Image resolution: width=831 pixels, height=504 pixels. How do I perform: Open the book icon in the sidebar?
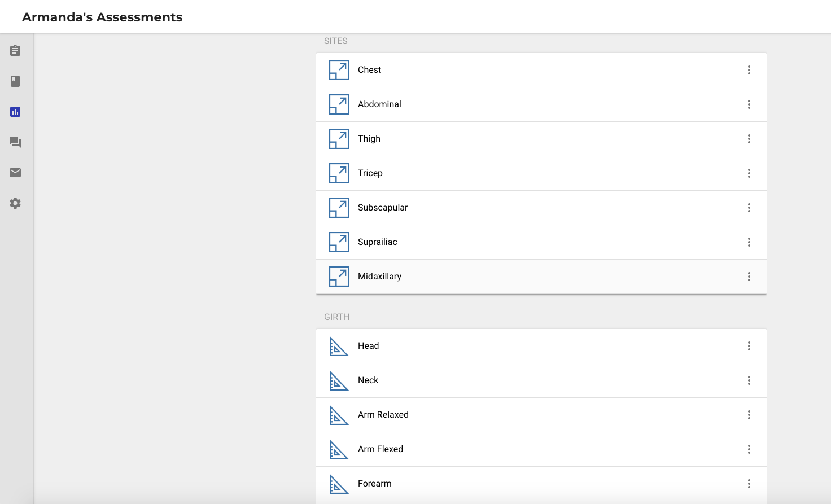pyautogui.click(x=15, y=81)
